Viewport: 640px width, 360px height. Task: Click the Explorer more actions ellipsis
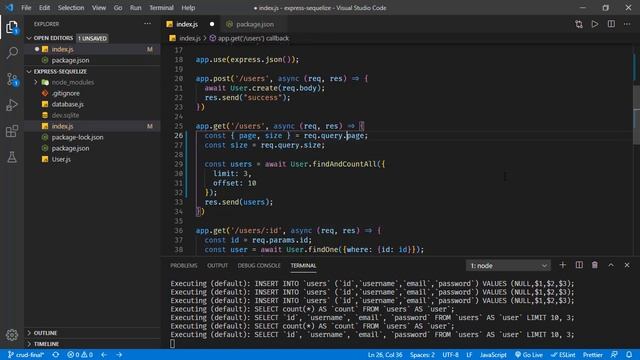coord(147,24)
